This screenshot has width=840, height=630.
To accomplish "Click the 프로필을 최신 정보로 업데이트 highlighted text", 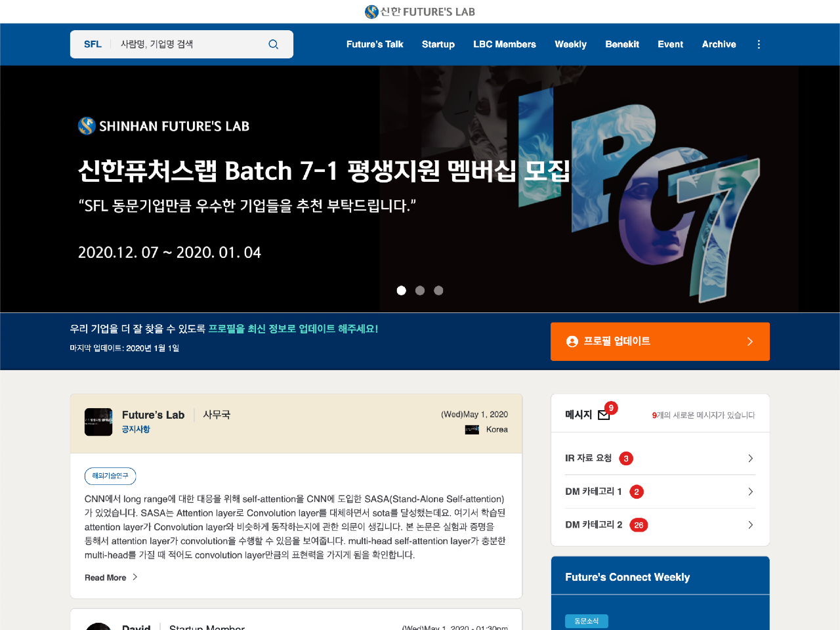I will [x=293, y=328].
